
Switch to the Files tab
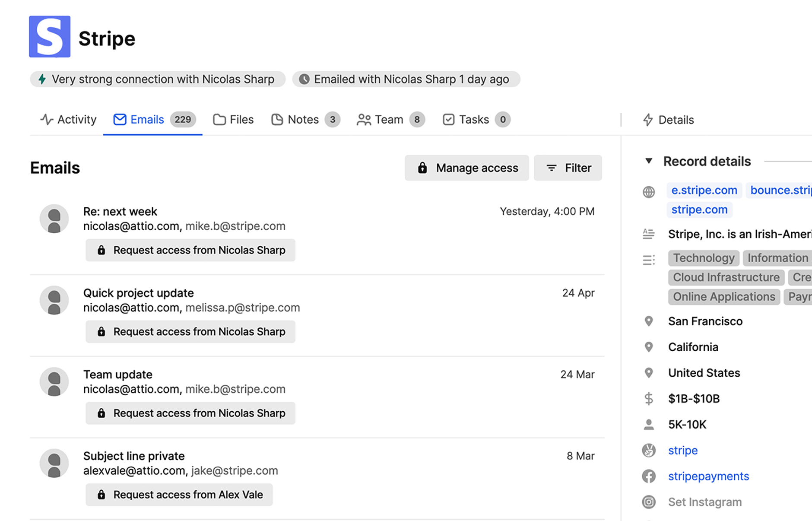233,119
